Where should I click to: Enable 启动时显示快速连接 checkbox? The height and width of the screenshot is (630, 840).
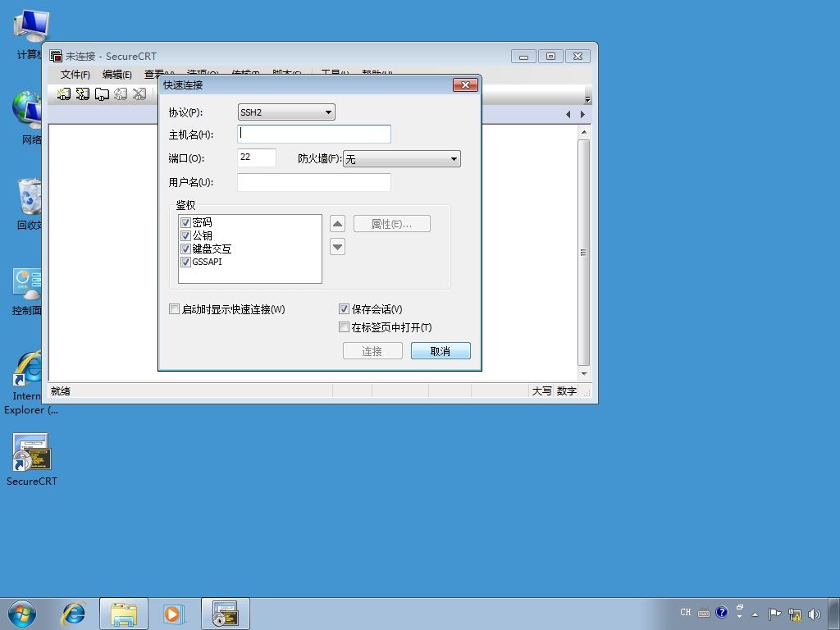pos(174,309)
